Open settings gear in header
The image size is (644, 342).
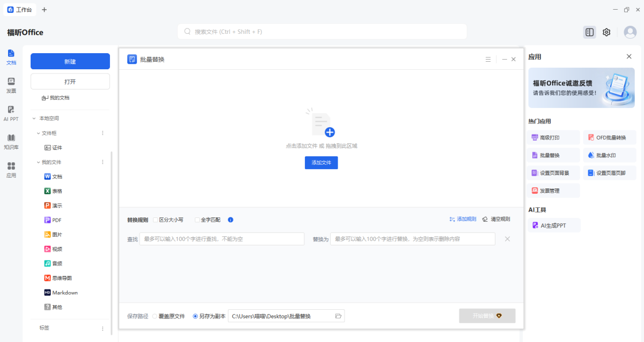tap(606, 32)
